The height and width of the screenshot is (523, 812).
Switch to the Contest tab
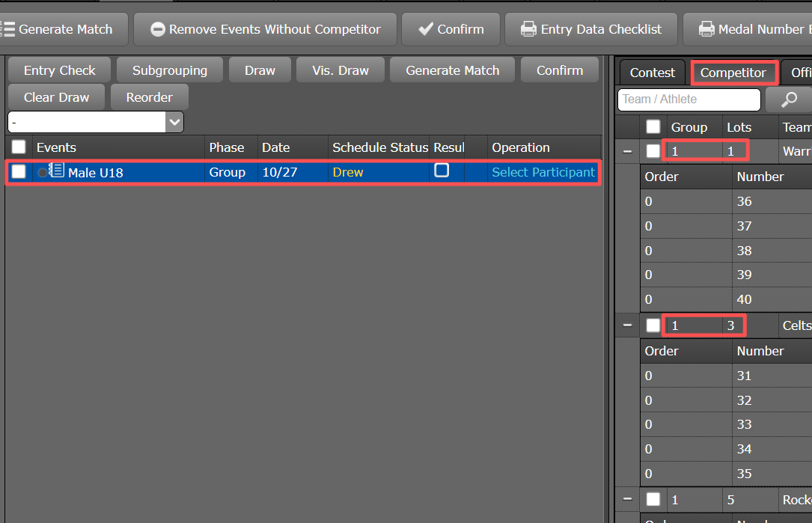coord(652,73)
